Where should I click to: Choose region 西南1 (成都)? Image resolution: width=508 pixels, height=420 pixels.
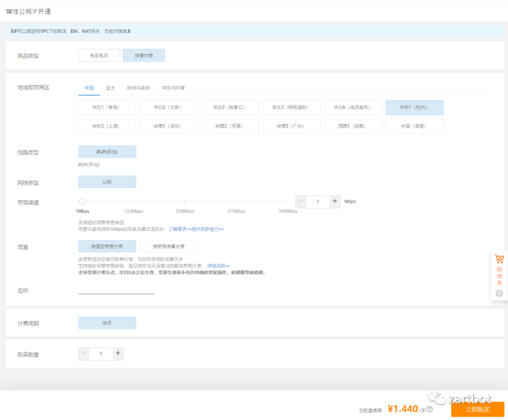pos(353,127)
